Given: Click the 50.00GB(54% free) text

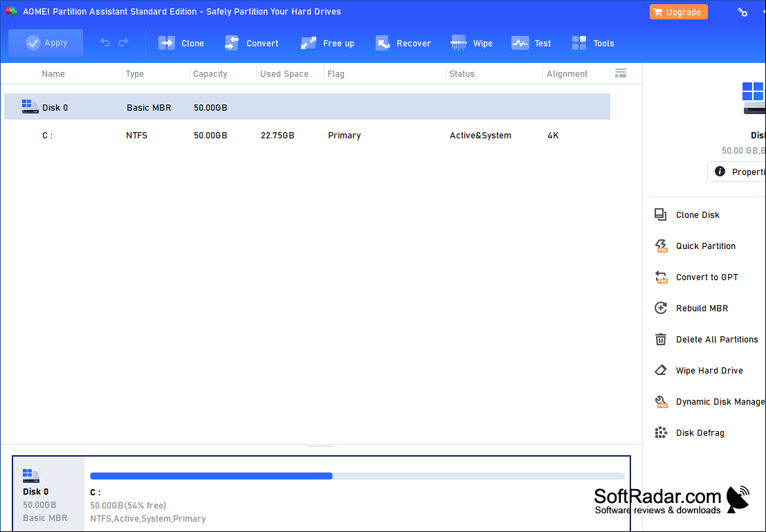Looking at the screenshot, I should click(128, 506).
